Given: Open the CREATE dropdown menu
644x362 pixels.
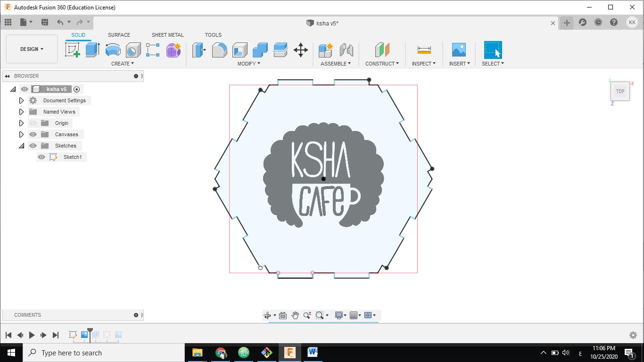Looking at the screenshot, I should [x=123, y=64].
